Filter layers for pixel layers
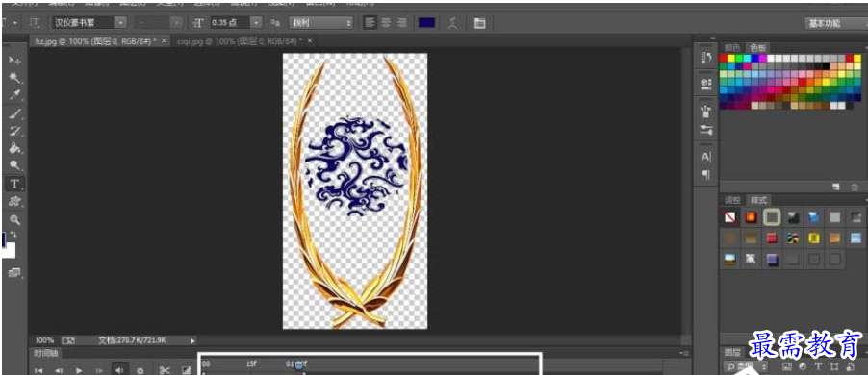The height and width of the screenshot is (375, 868). [786, 366]
